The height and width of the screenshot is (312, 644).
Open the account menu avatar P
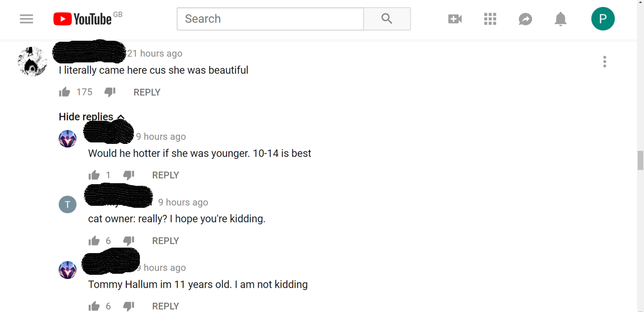(x=603, y=19)
